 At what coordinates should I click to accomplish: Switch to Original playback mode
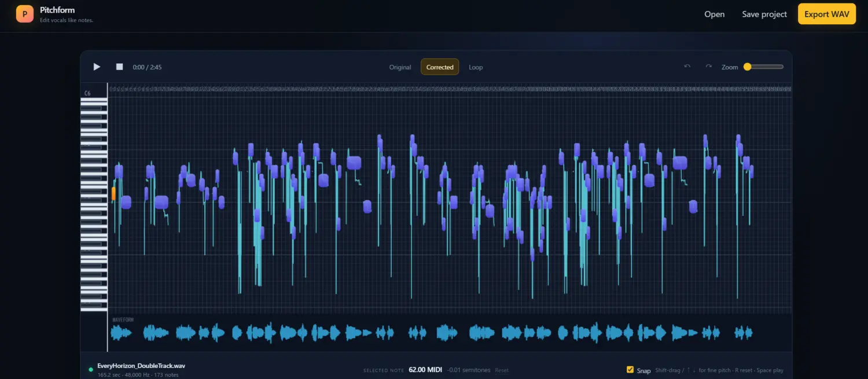(x=400, y=67)
